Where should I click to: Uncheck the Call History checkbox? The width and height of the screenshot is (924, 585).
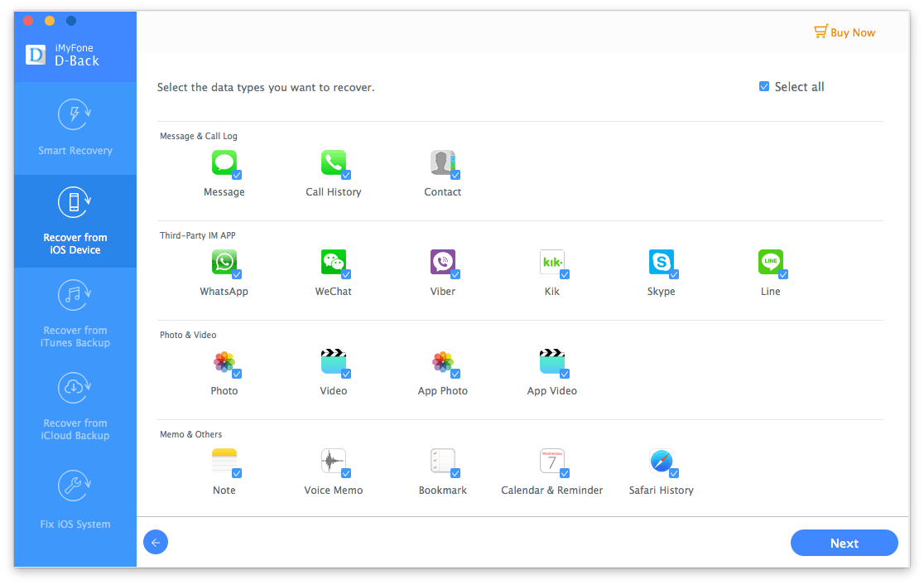tap(346, 175)
